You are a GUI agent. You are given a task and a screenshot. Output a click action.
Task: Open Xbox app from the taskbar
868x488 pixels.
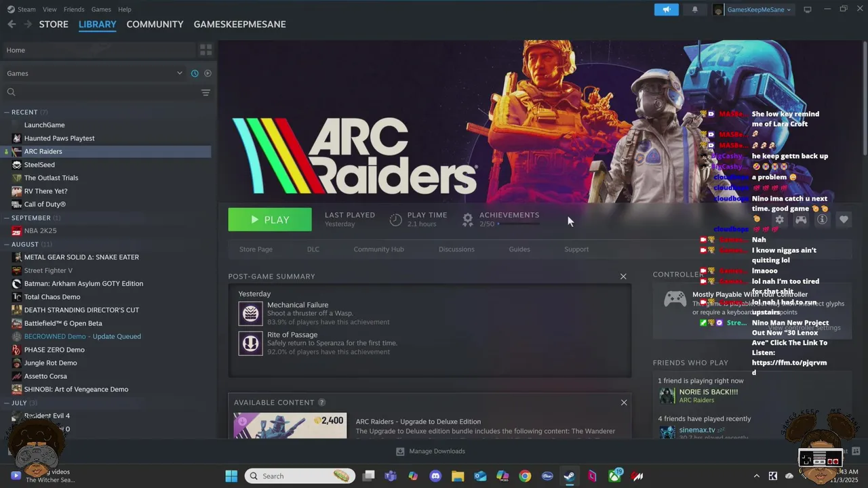coord(614,476)
